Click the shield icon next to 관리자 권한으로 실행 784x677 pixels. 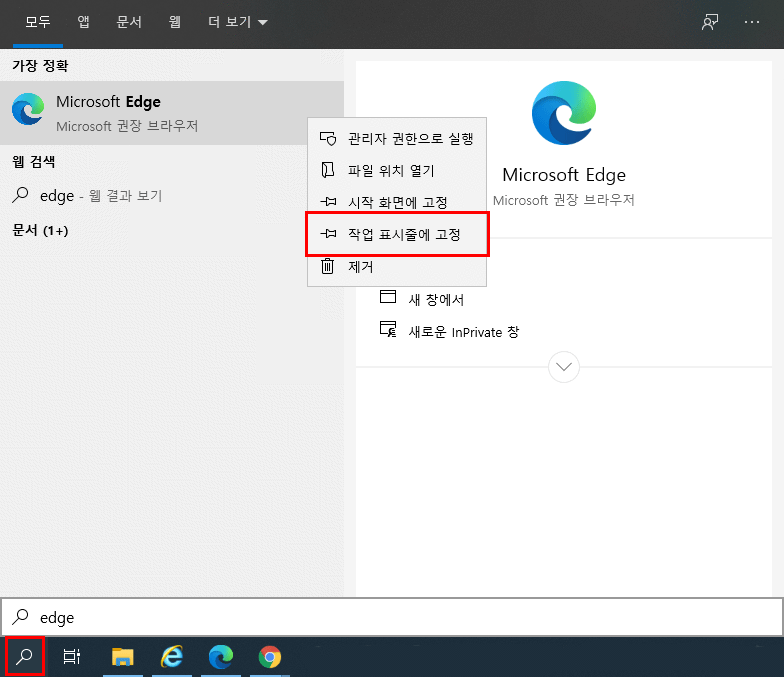328,138
